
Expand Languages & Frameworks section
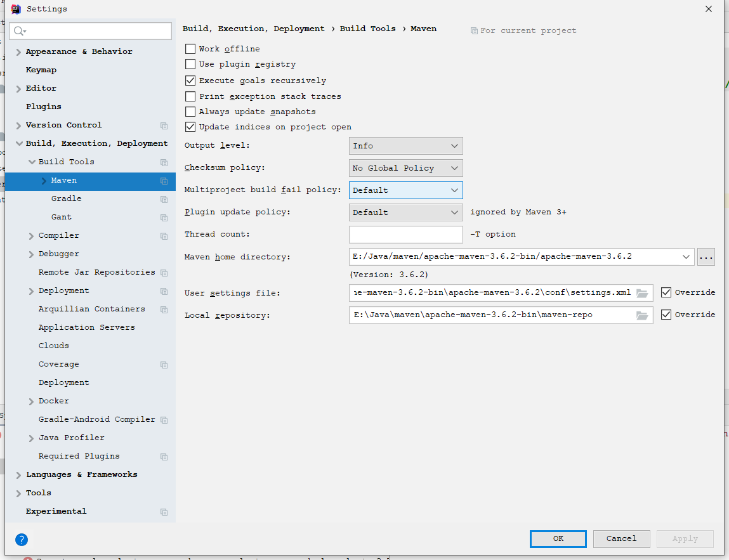click(18, 475)
